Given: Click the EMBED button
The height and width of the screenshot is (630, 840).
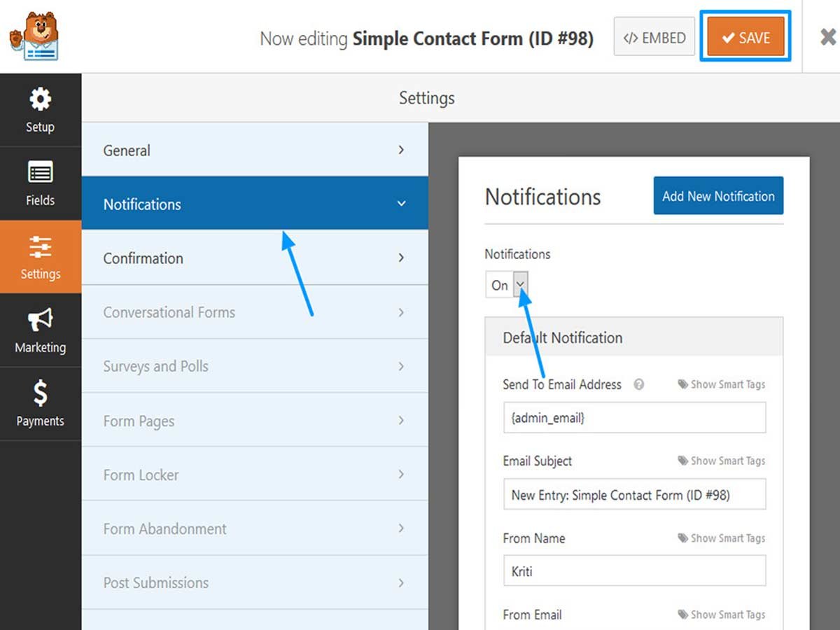Looking at the screenshot, I should [x=654, y=37].
